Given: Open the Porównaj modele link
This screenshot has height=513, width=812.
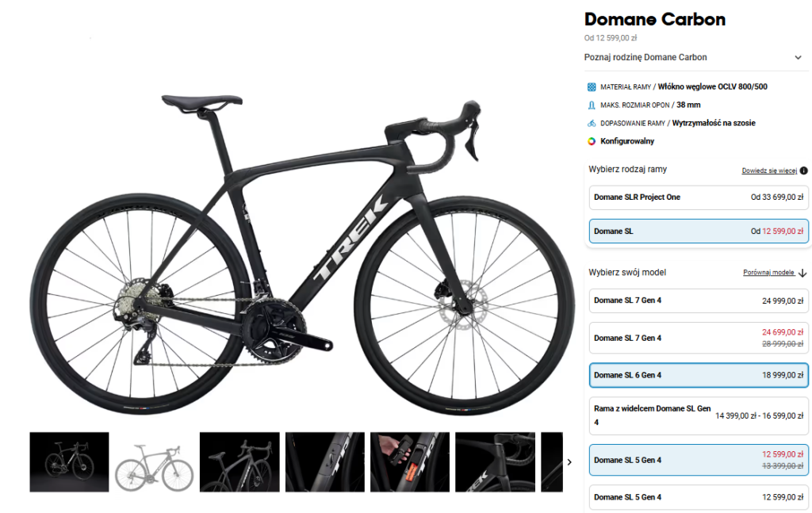Looking at the screenshot, I should [768, 272].
